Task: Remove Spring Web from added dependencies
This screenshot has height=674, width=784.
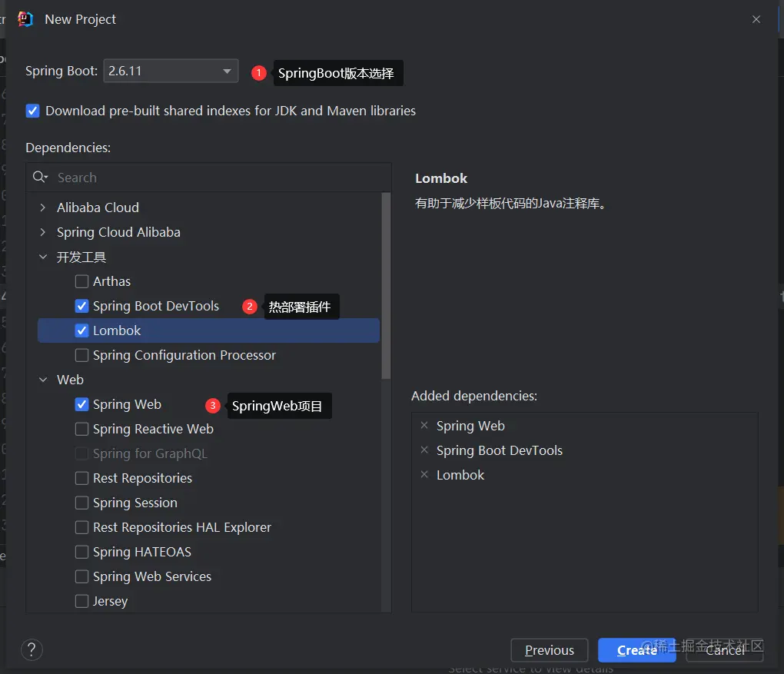Action: pos(424,426)
